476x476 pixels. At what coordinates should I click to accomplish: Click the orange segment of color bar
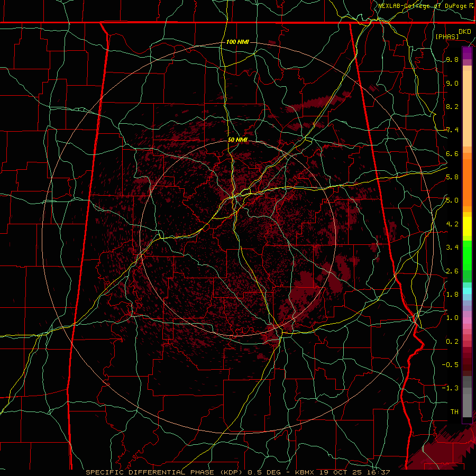[x=467, y=182]
